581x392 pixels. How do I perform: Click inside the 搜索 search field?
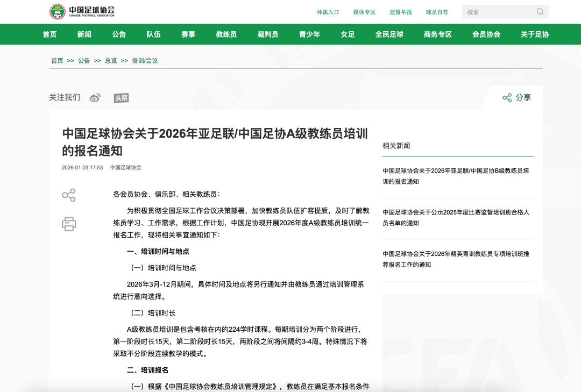[498, 12]
